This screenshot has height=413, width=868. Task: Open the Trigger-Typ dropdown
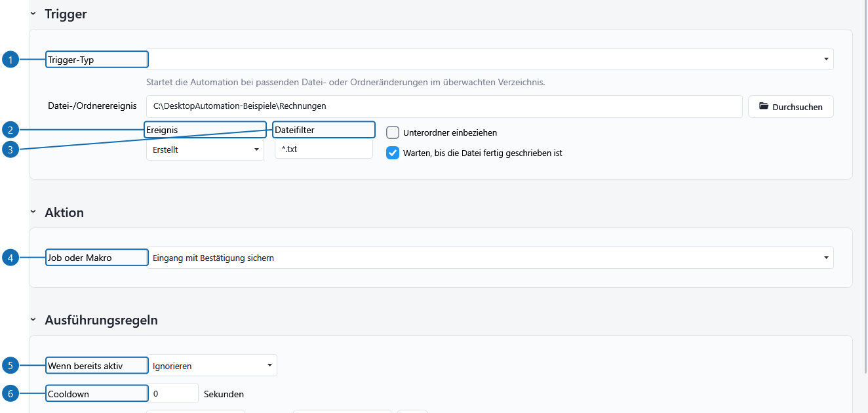point(490,59)
